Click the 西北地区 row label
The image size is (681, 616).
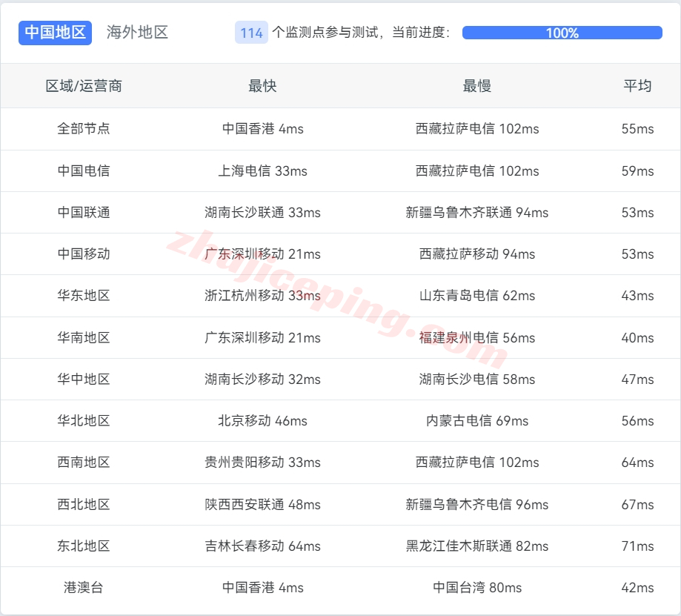click(84, 505)
